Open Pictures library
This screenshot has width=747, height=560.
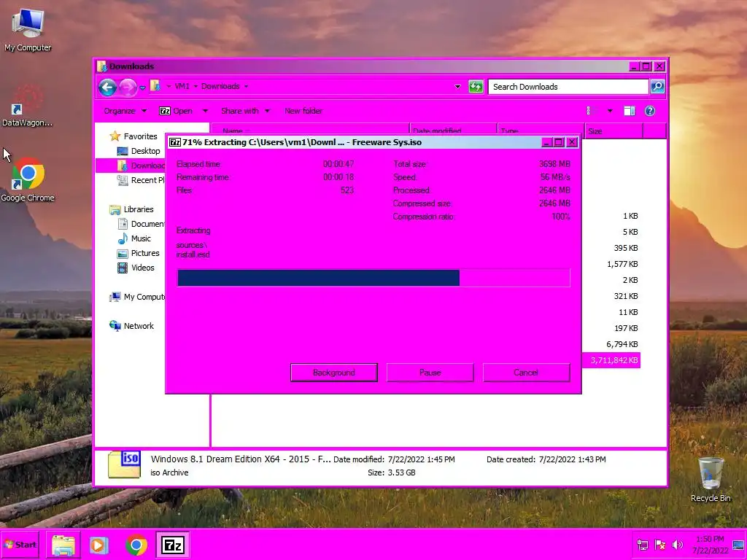[x=145, y=253]
